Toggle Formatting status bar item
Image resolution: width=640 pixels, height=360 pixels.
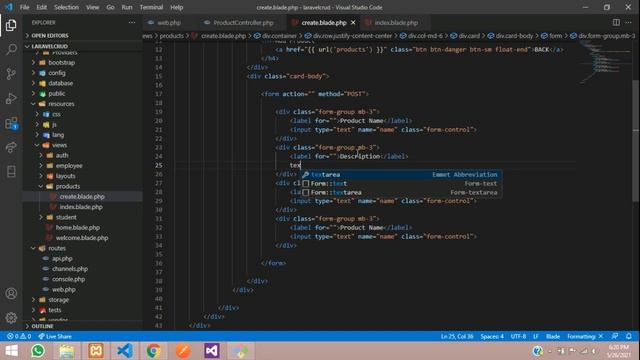point(585,336)
